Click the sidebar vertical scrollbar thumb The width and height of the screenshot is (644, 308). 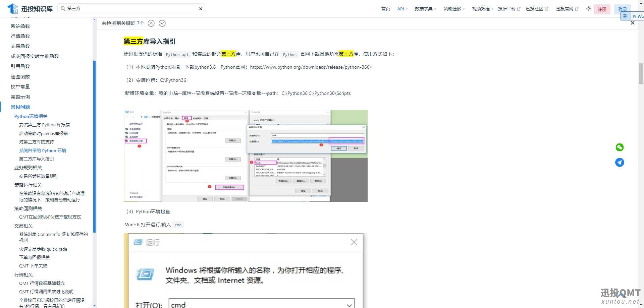[94, 146]
